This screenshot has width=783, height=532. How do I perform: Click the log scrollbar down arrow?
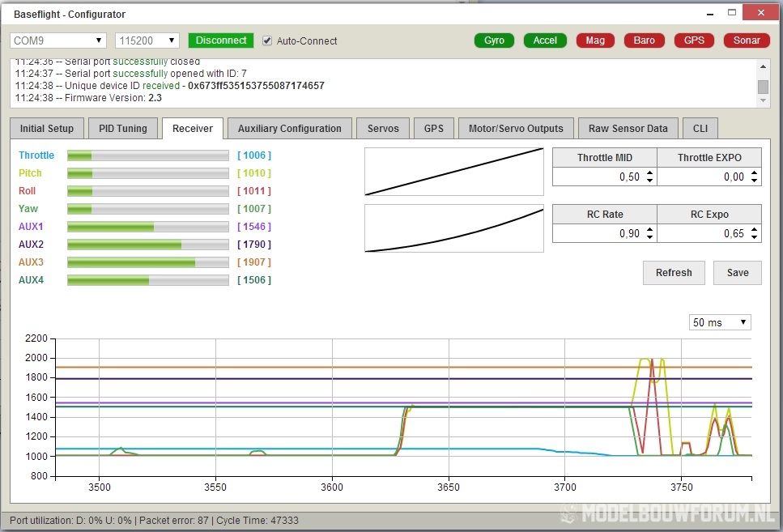[x=763, y=101]
